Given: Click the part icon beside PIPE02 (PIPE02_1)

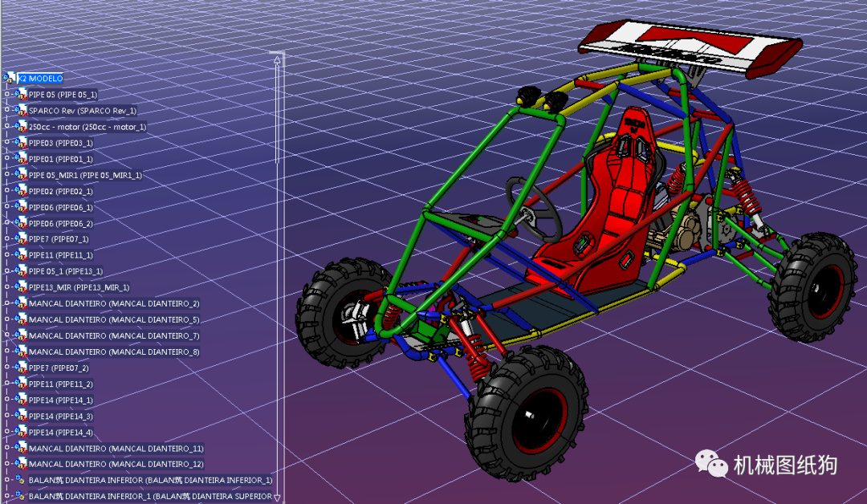Looking at the screenshot, I should (20, 191).
